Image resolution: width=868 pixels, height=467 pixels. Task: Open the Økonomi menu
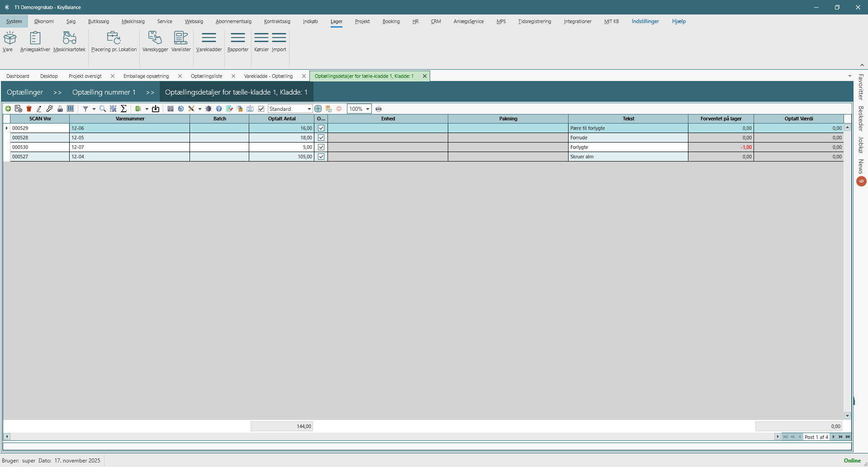click(44, 21)
